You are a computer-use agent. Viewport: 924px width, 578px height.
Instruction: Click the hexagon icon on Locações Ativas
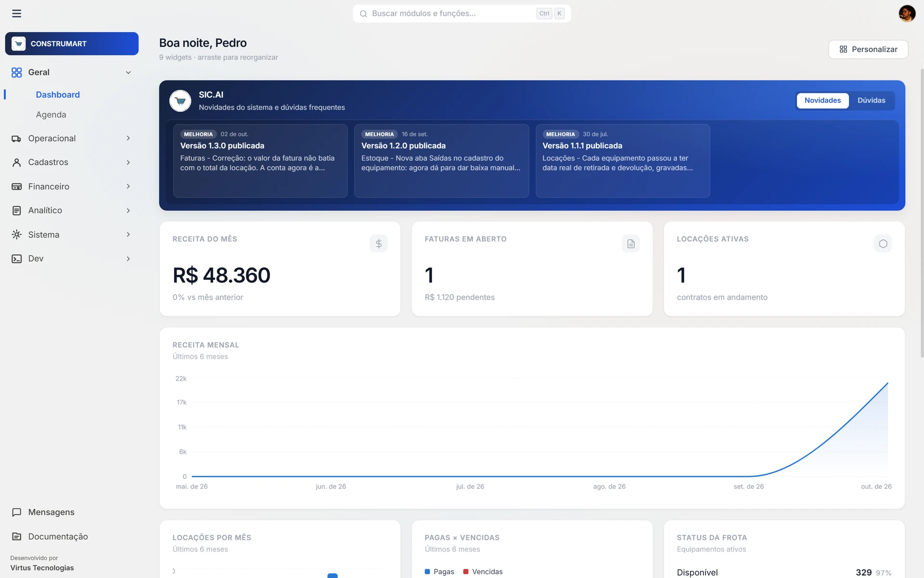[883, 244]
